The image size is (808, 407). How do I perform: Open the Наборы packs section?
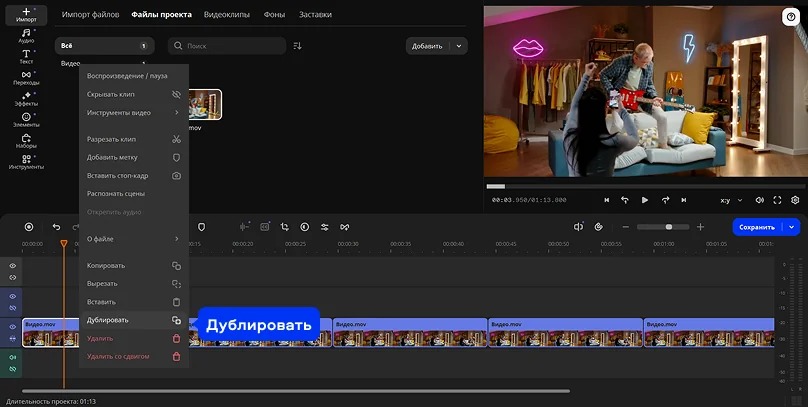pyautogui.click(x=26, y=141)
